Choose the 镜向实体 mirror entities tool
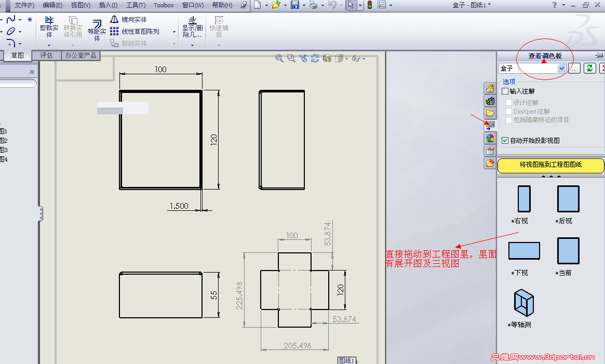 tap(128, 19)
